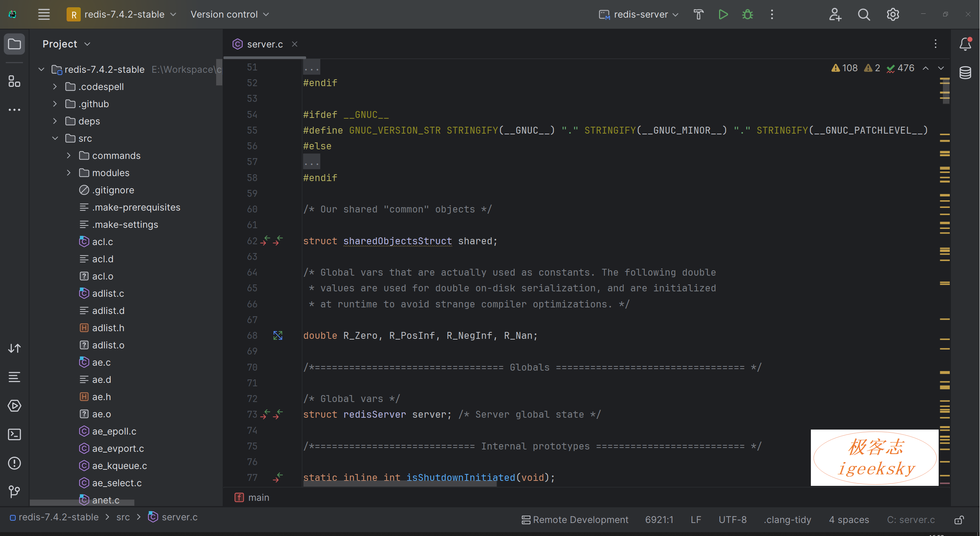
Task: Open the Problems tool window icon
Action: [14, 463]
